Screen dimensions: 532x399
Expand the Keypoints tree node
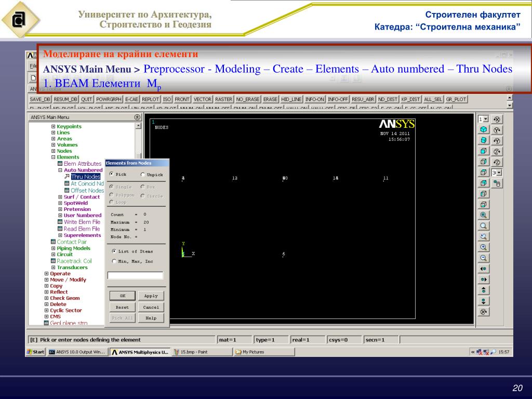54,127
